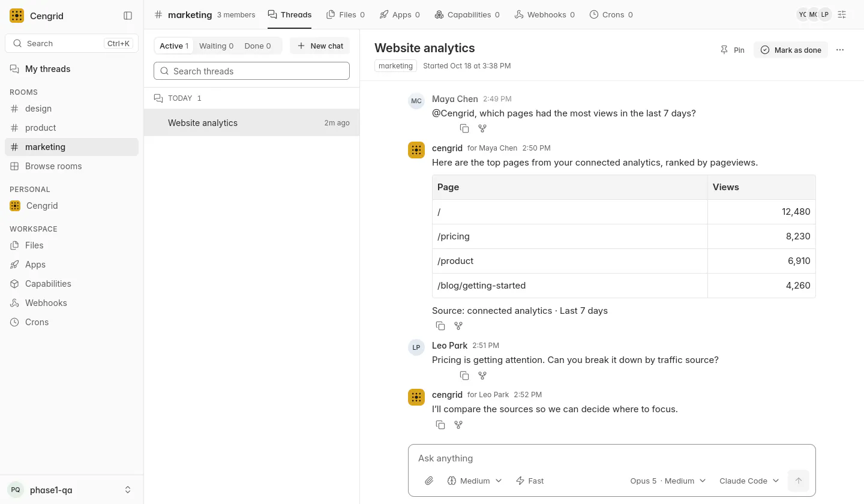Screen dimensions: 864x504
Task: Open the Opus 5 model selector
Action: pos(668,481)
